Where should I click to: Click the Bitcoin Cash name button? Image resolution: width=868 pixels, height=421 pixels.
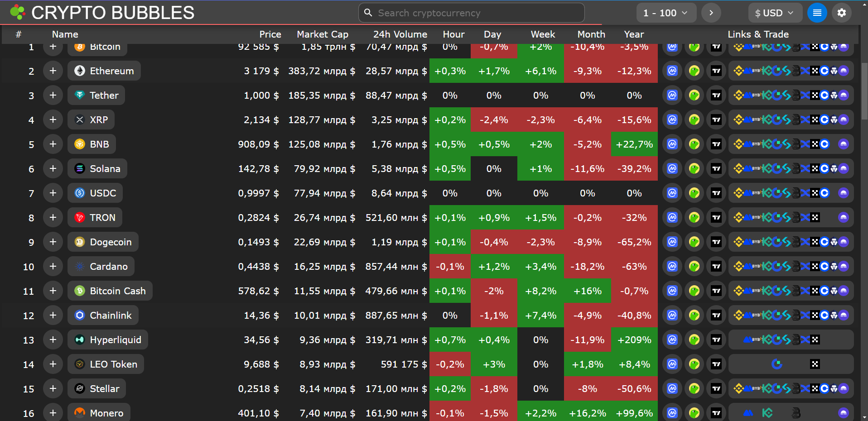110,291
